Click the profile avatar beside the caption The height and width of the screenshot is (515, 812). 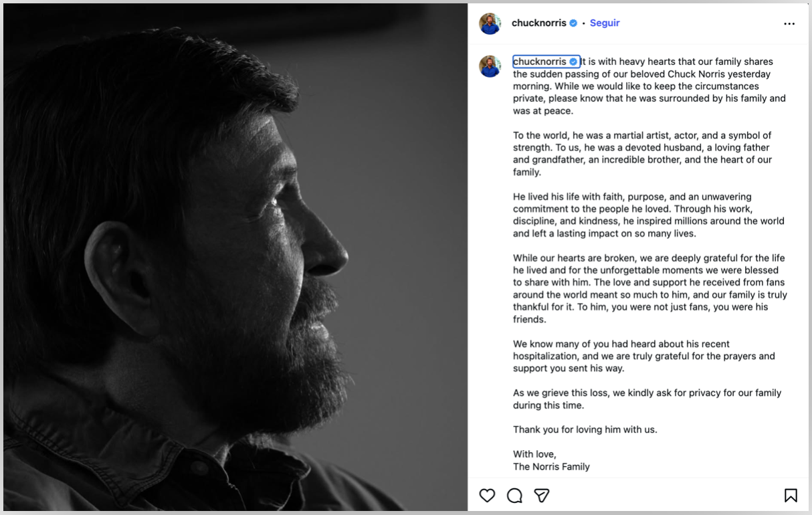click(490, 66)
